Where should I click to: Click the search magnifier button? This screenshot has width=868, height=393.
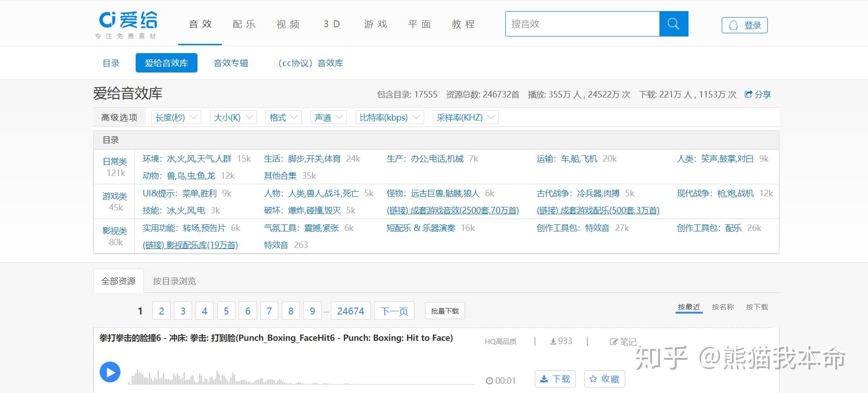coord(674,24)
